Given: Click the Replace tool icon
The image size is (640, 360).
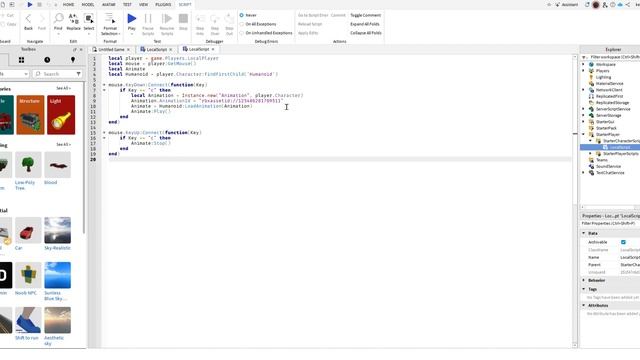Looking at the screenshot, I should click(73, 18).
